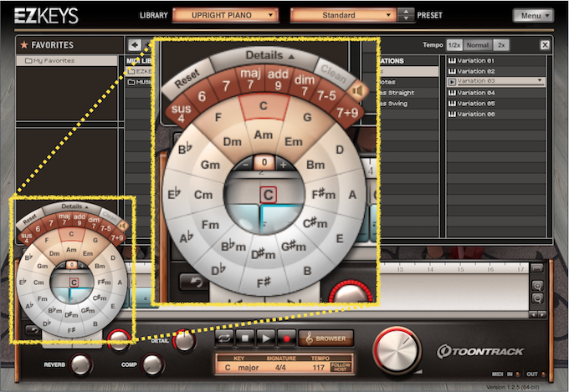Choose F#m chord on the smaller chord wheel
This screenshot has width=569, height=392.
coord(104,283)
